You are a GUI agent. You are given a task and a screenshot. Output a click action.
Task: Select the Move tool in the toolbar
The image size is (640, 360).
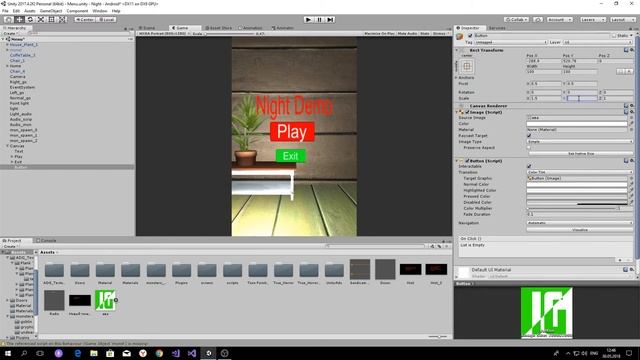(x=19, y=20)
